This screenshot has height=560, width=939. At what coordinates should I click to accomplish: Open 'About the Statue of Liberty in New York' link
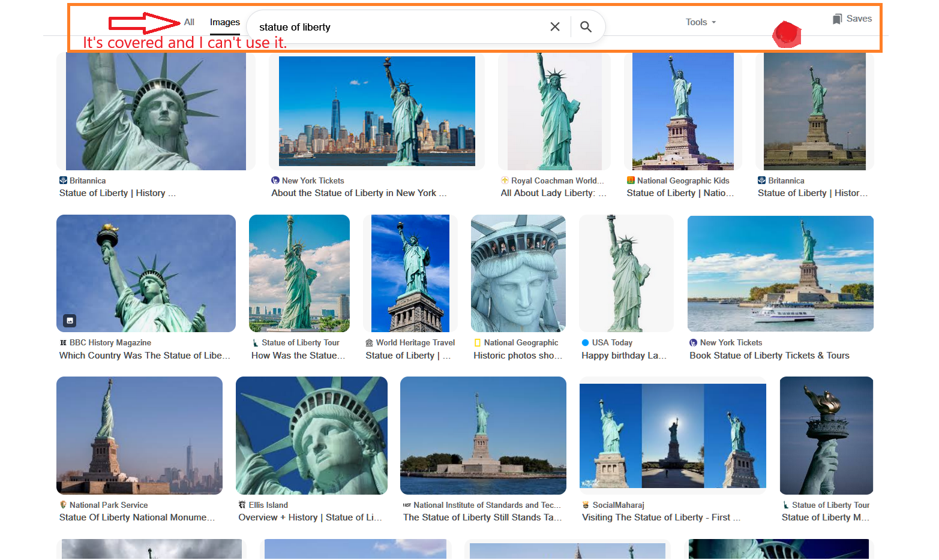pos(359,193)
